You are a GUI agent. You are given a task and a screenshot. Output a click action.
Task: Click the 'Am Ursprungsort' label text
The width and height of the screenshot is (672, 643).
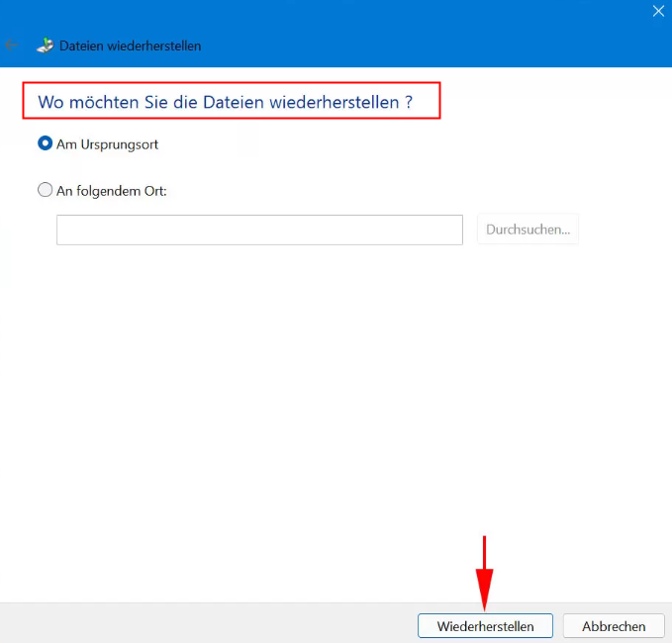[107, 143]
